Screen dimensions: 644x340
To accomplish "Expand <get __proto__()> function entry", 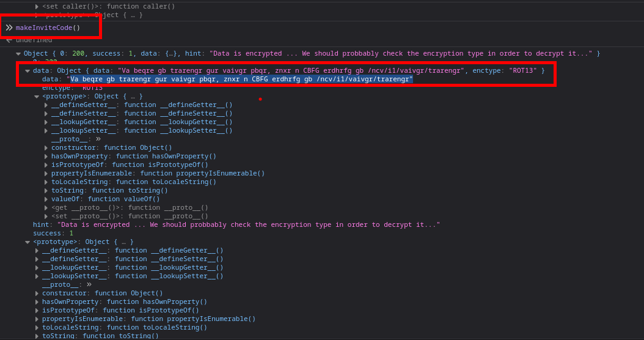I will tap(46, 208).
